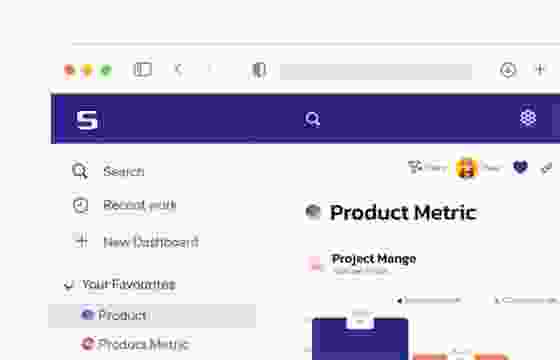Open the Project Manage link
The image size is (560, 360).
373,259
